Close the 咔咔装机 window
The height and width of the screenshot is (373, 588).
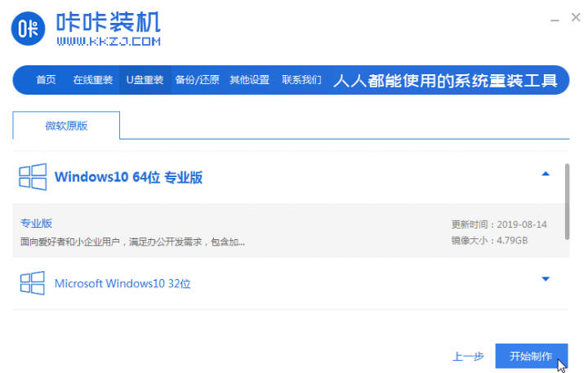tap(576, 17)
